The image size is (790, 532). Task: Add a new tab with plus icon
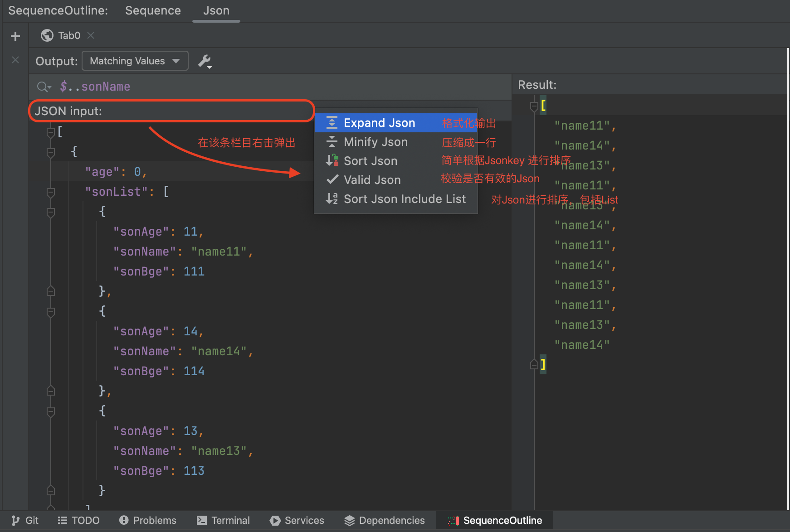15,36
